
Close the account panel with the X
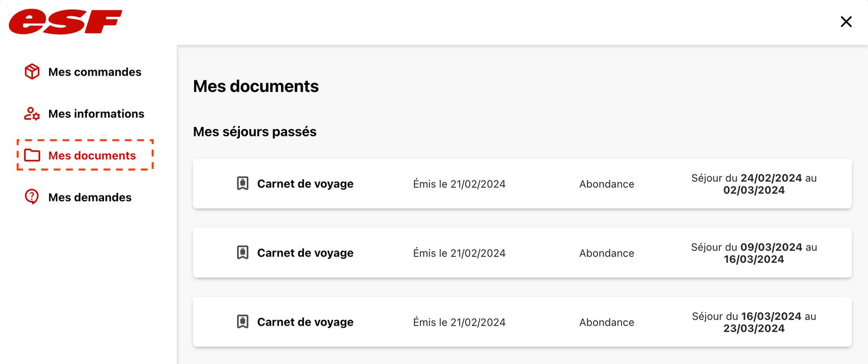click(846, 22)
